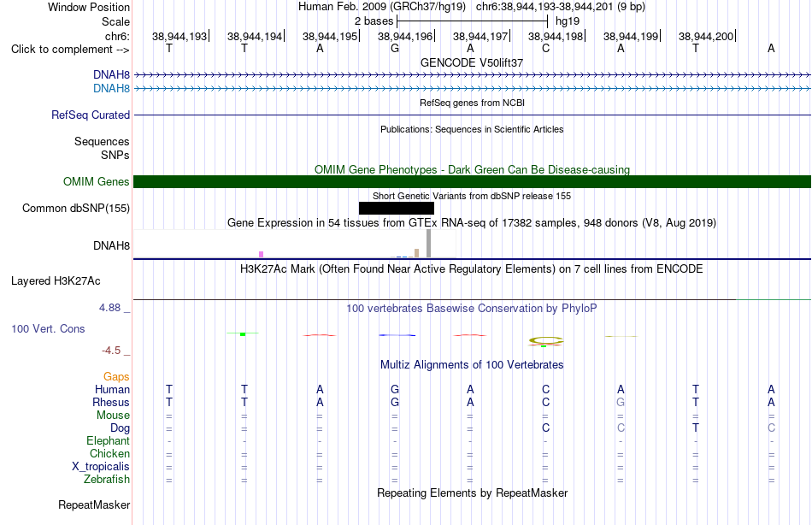Click the 100 Vert. Cons label
This screenshot has height=525, width=812.
48,328
